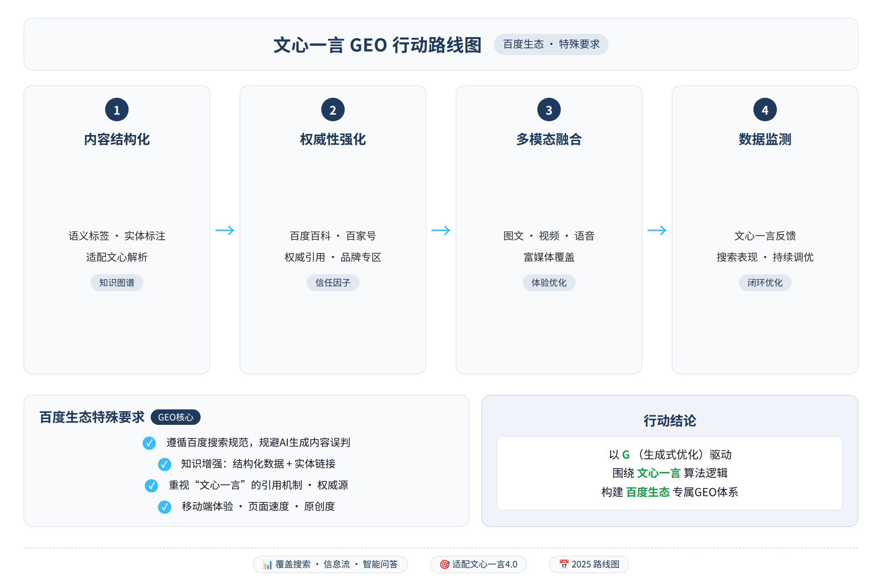This screenshot has width=882, height=588.
Task: Click bar chart icon in 覆盖搜索 pill
Action: (268, 564)
